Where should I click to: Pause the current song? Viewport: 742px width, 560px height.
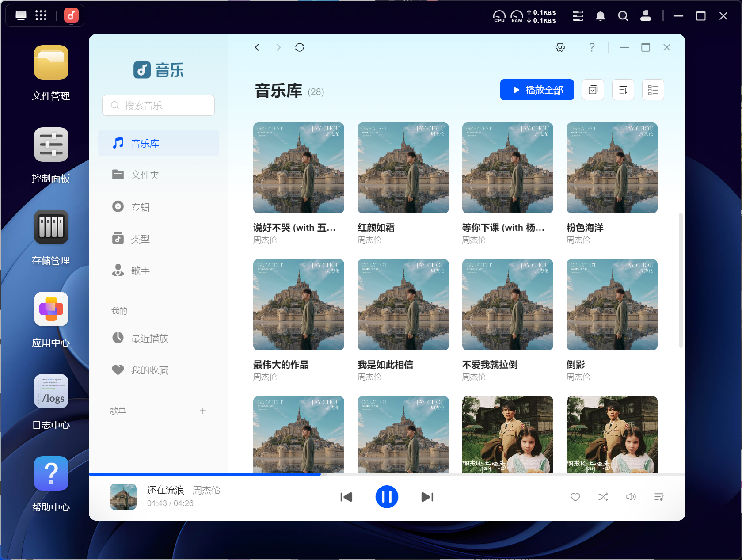coord(387,497)
